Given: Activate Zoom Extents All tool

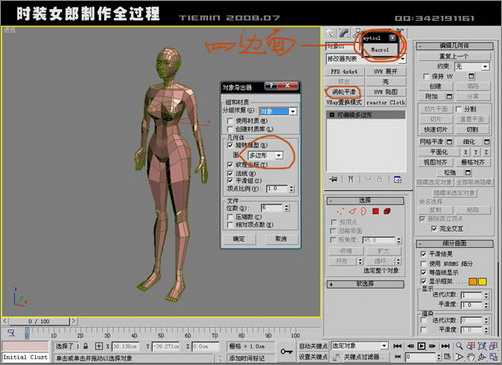Looking at the screenshot, I should pos(494,346).
